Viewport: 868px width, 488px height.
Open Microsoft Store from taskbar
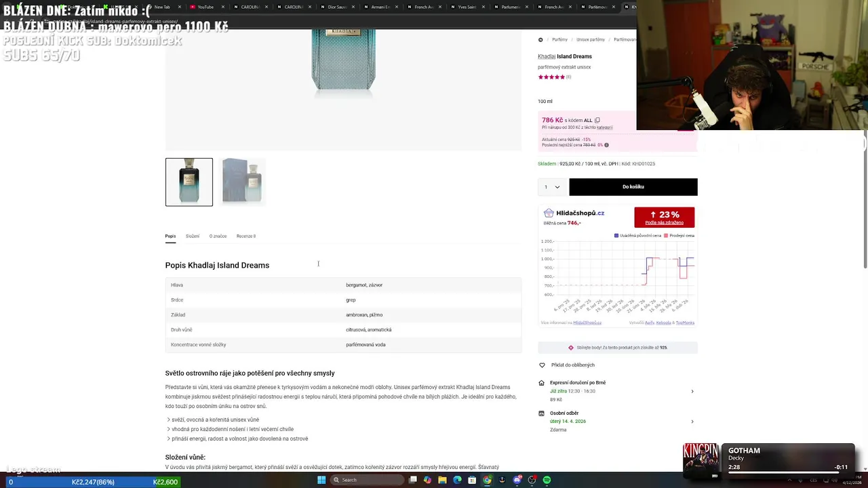(472, 480)
